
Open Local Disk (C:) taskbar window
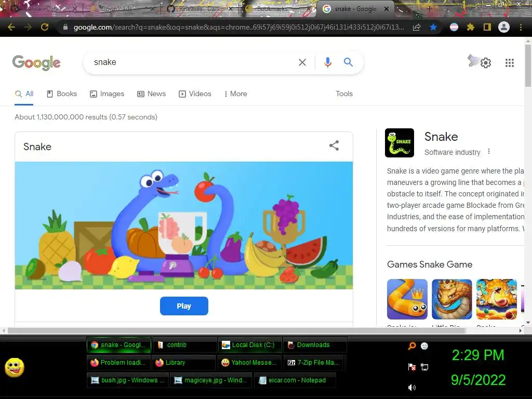click(250, 345)
